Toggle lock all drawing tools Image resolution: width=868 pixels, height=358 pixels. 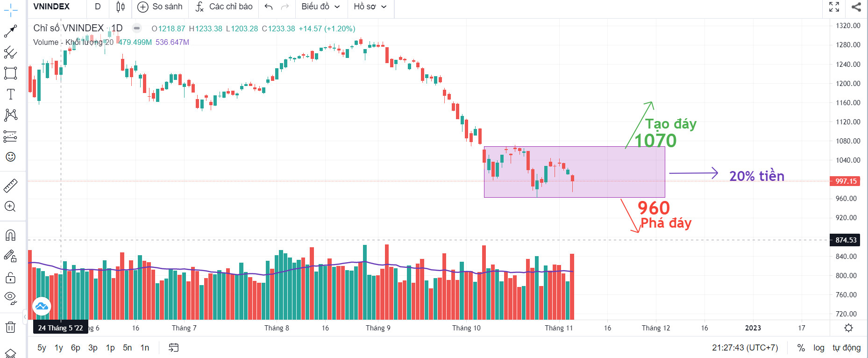10,278
